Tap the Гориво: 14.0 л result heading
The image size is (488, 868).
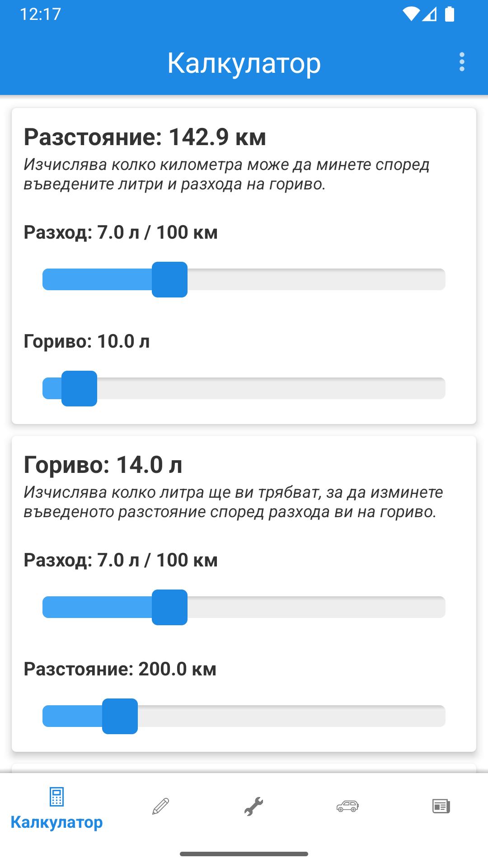(x=103, y=465)
